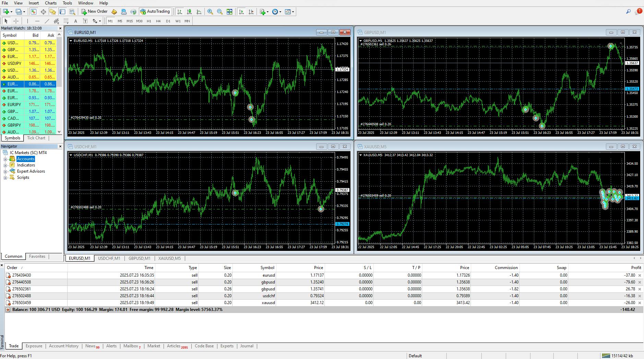
Task: Expand the Accounts tree node
Action: point(5,159)
